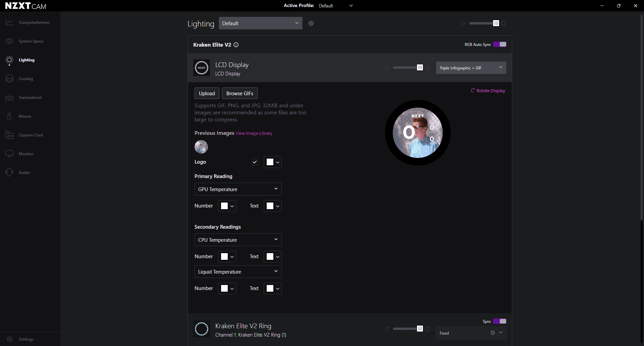Open Primary Reading Text color picker
Screen dimensions: 644x346
(273, 206)
